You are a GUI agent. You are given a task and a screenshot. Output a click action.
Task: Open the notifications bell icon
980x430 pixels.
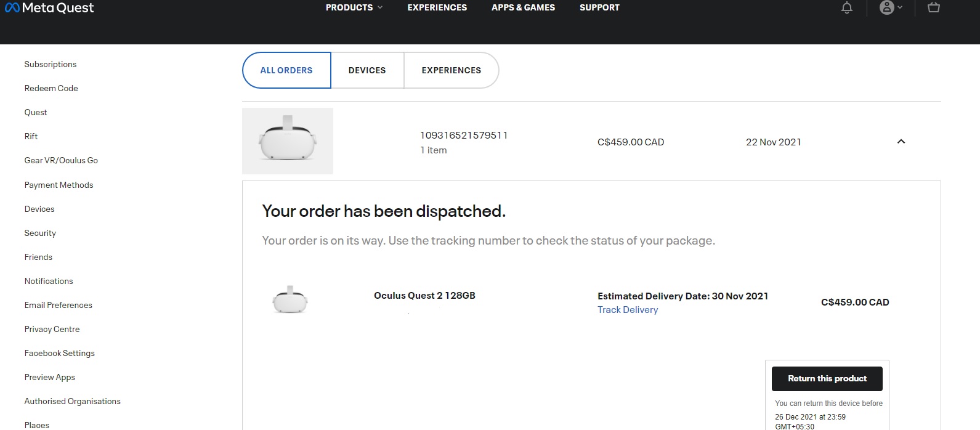[x=847, y=7]
